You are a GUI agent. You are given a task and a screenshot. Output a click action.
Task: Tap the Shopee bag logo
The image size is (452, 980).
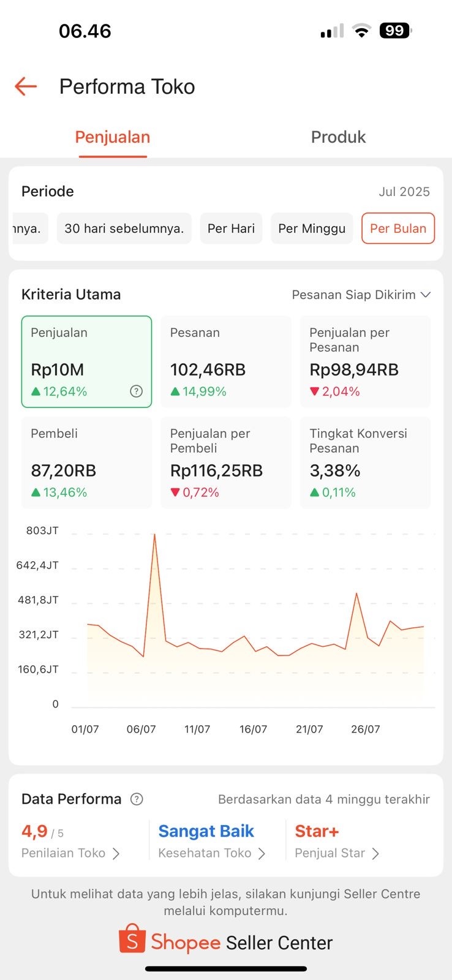pyautogui.click(x=132, y=939)
